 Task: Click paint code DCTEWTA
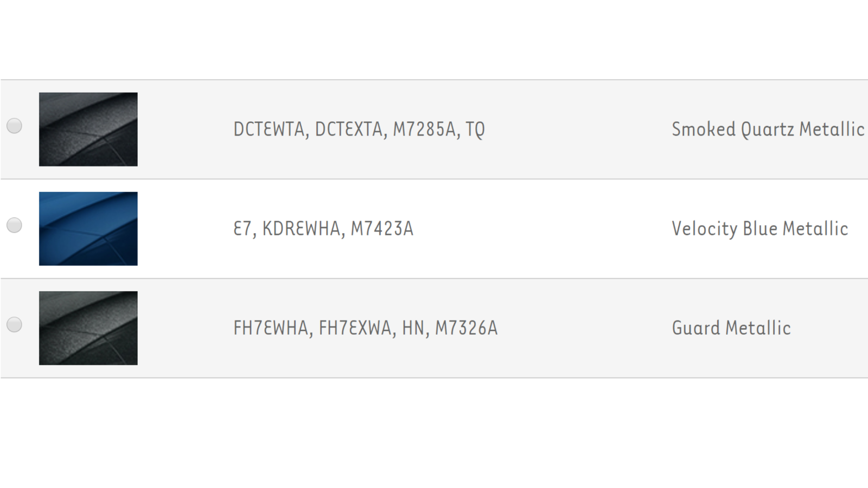pyautogui.click(x=269, y=129)
